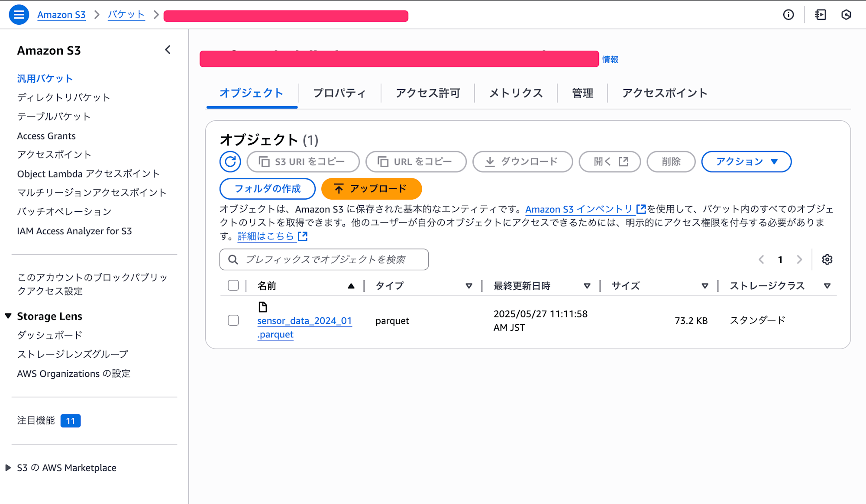Viewport: 866px width, 504px height.
Task: Switch to the プロパティ tab
Action: [339, 93]
